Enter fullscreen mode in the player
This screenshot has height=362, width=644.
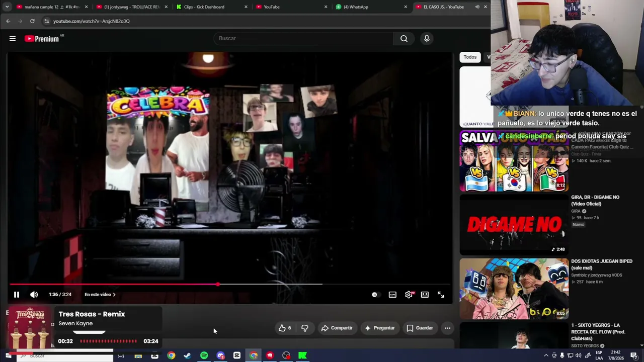tap(441, 295)
